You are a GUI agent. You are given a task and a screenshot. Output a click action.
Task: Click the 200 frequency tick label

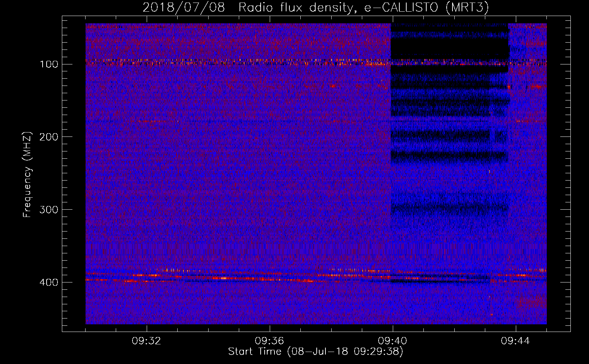tap(49, 137)
